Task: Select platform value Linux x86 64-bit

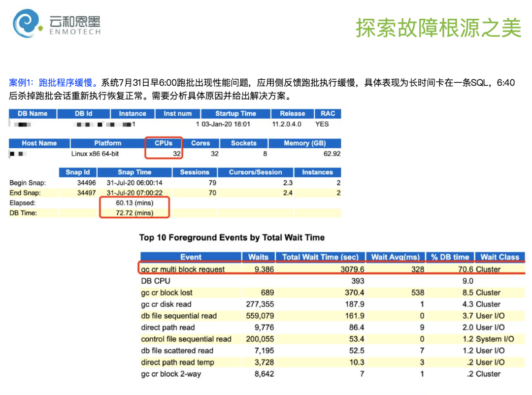Action: (95, 154)
